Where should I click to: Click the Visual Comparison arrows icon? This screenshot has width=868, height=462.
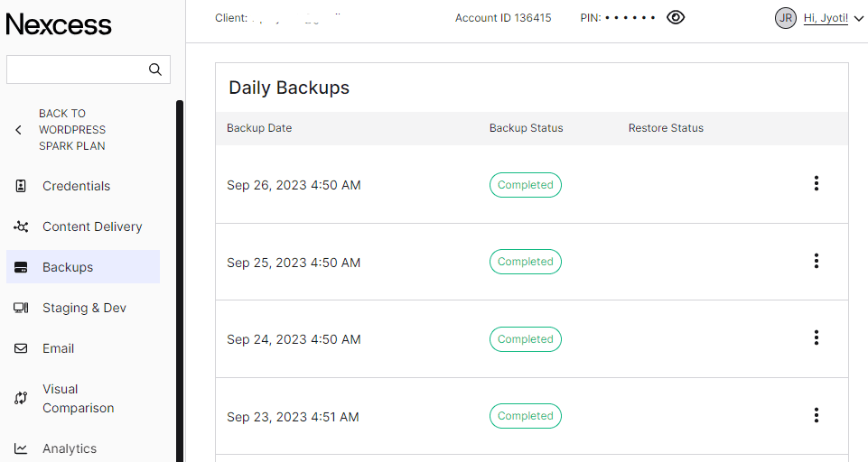click(x=21, y=398)
